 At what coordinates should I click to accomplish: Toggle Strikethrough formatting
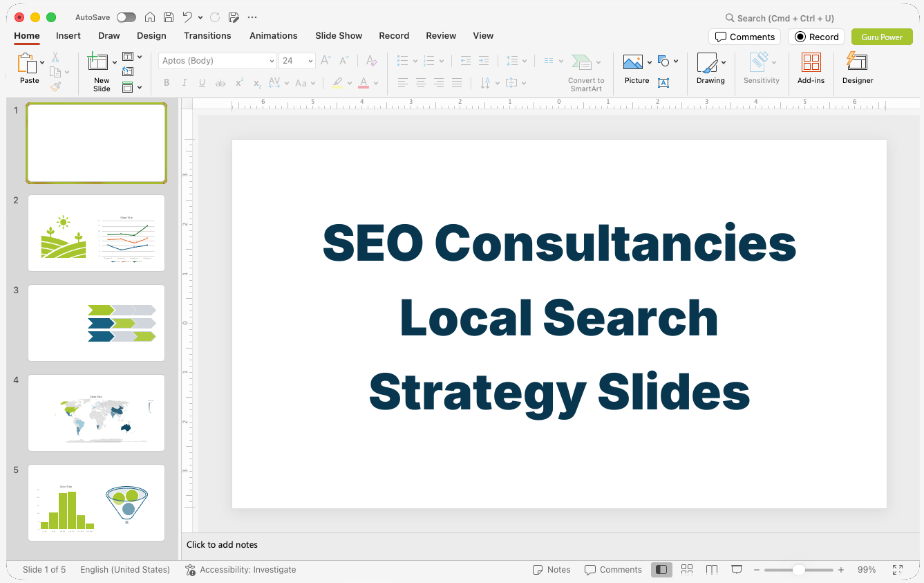(220, 83)
